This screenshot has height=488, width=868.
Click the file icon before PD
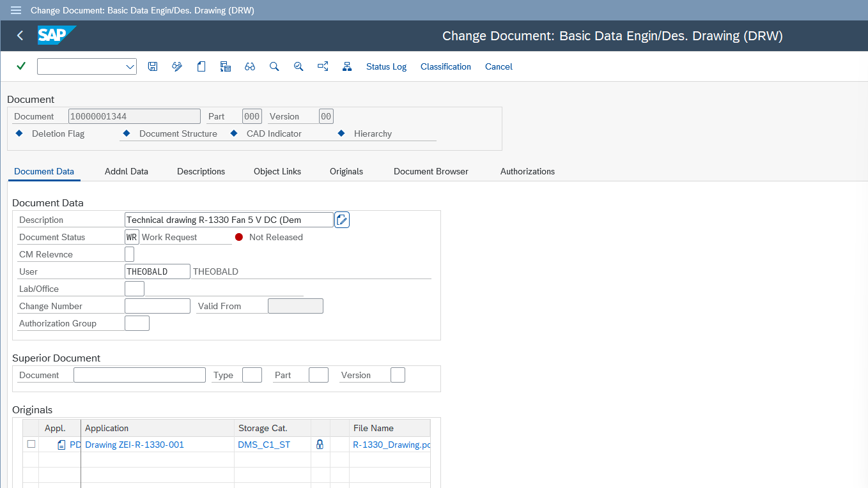pos(61,445)
